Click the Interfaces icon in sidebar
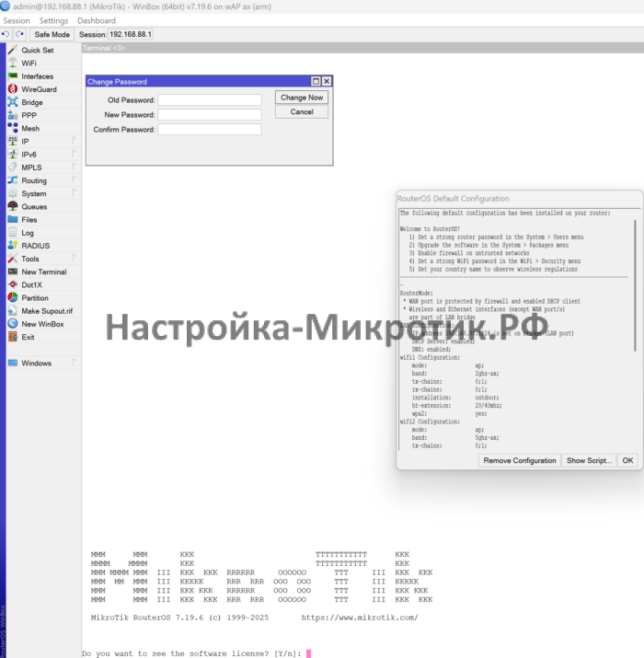 (13, 76)
